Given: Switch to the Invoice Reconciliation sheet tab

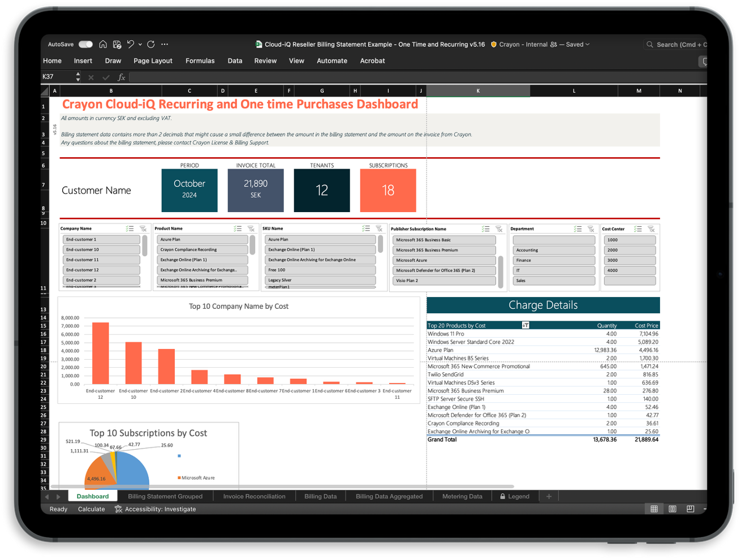Looking at the screenshot, I should pyautogui.click(x=254, y=496).
